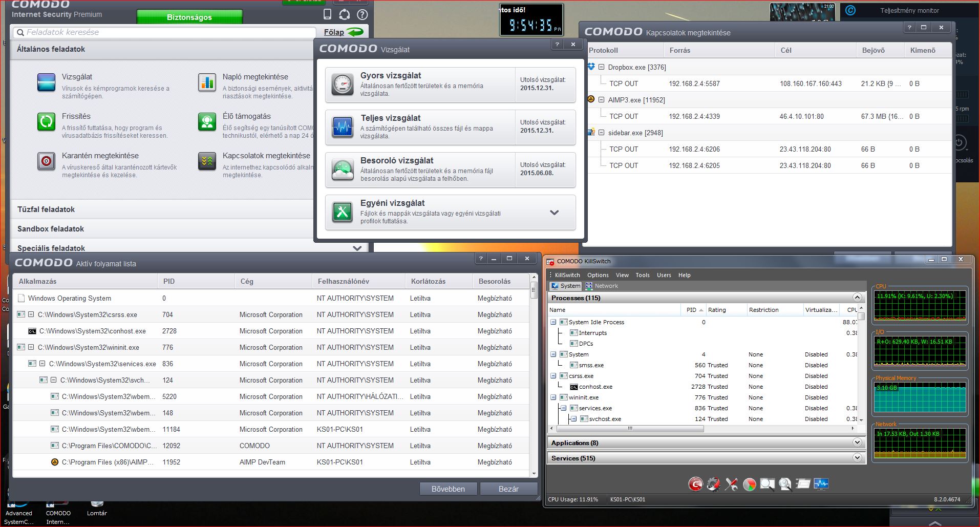The width and height of the screenshot is (980, 527).
Task: Click the red COMODO logo icon in KillSwitch toolbar
Action: coord(695,484)
